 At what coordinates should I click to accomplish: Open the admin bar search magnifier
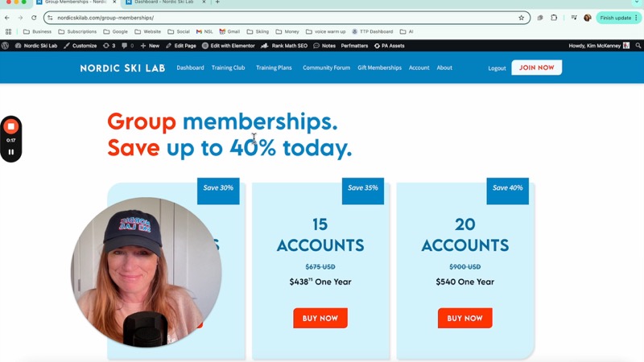pos(638,46)
